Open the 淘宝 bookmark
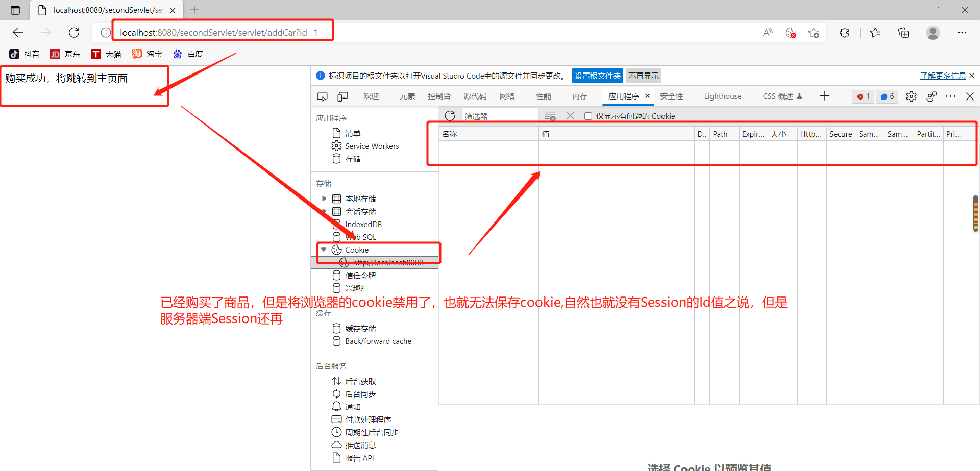This screenshot has width=980, height=471. [x=147, y=54]
